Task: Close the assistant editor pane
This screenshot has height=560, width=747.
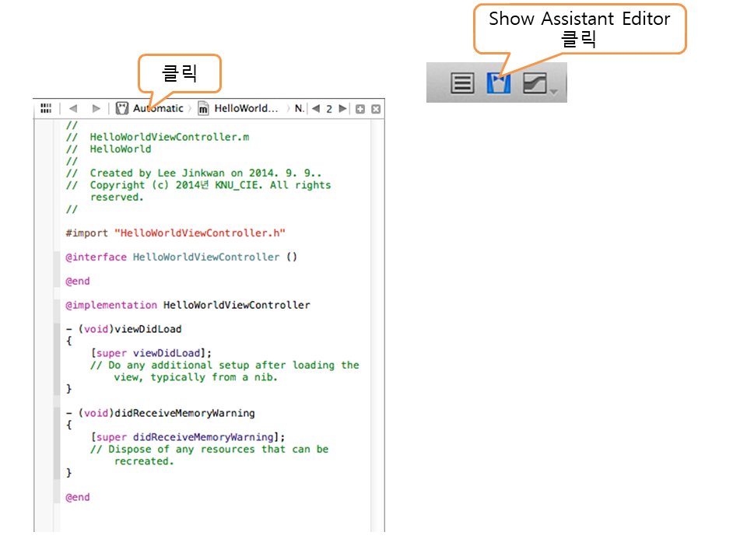Action: coord(376,109)
